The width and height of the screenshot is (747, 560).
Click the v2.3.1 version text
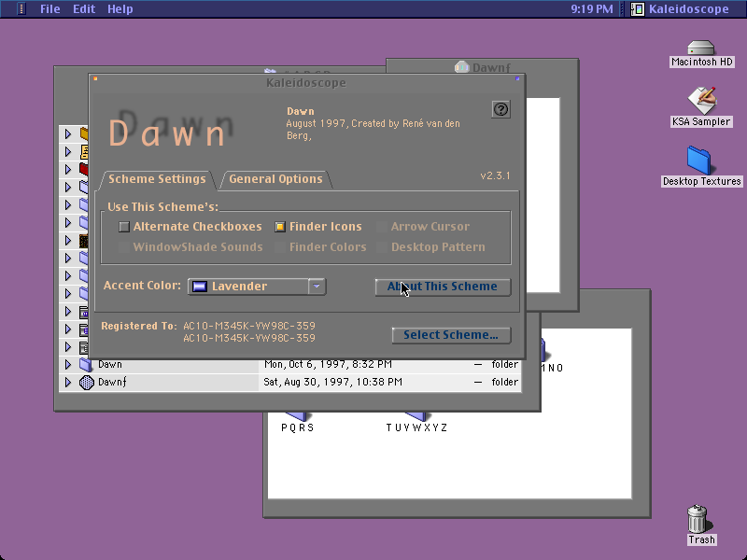[x=495, y=175]
